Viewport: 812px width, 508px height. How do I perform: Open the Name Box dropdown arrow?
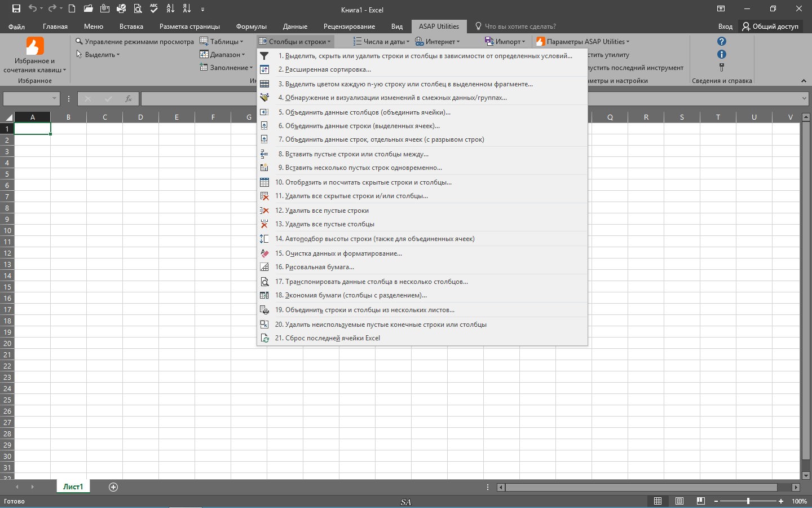click(55, 98)
